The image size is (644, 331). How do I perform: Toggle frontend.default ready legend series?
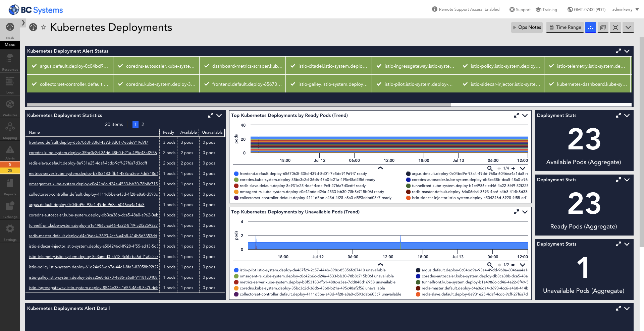click(301, 174)
